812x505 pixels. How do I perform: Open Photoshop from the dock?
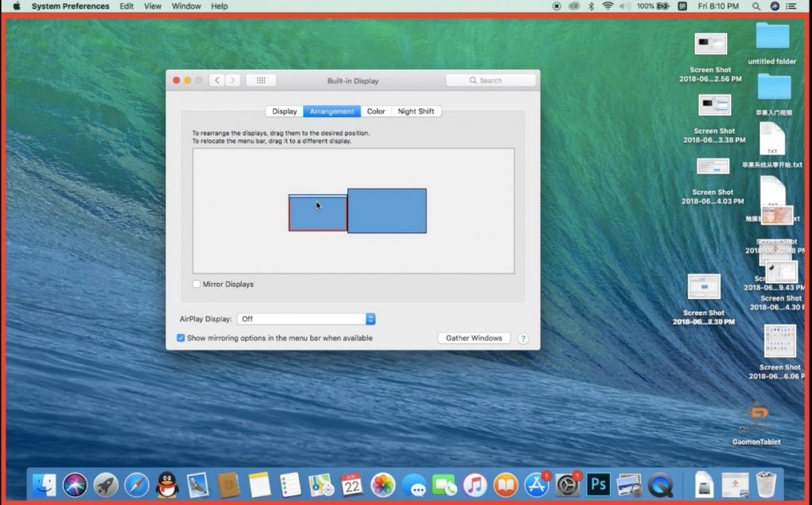pos(599,484)
